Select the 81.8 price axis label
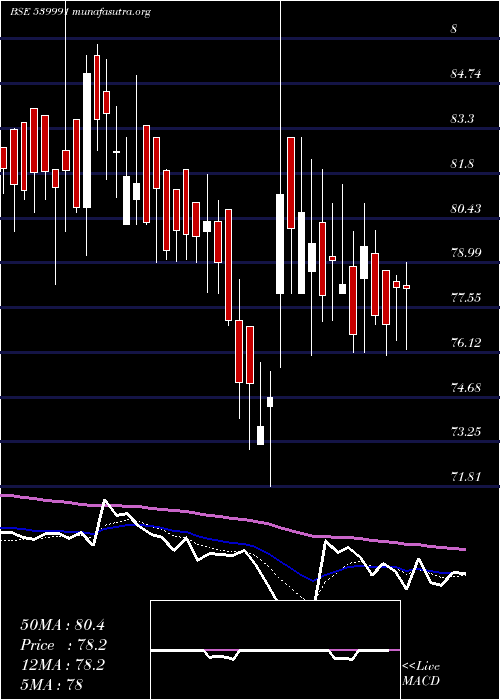Screen dimensions: 500x700 point(462,164)
